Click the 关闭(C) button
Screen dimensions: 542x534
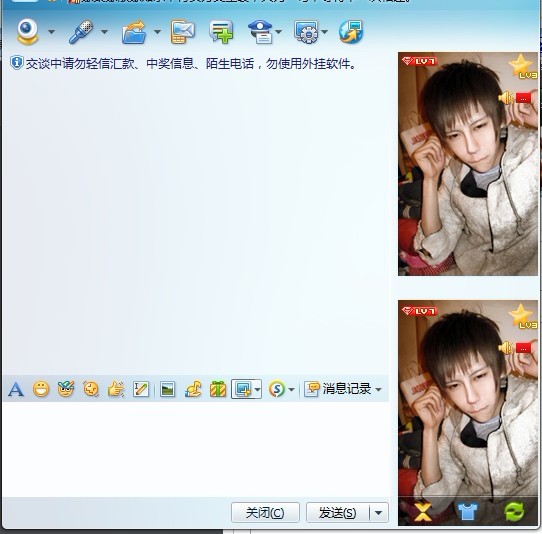click(265, 513)
